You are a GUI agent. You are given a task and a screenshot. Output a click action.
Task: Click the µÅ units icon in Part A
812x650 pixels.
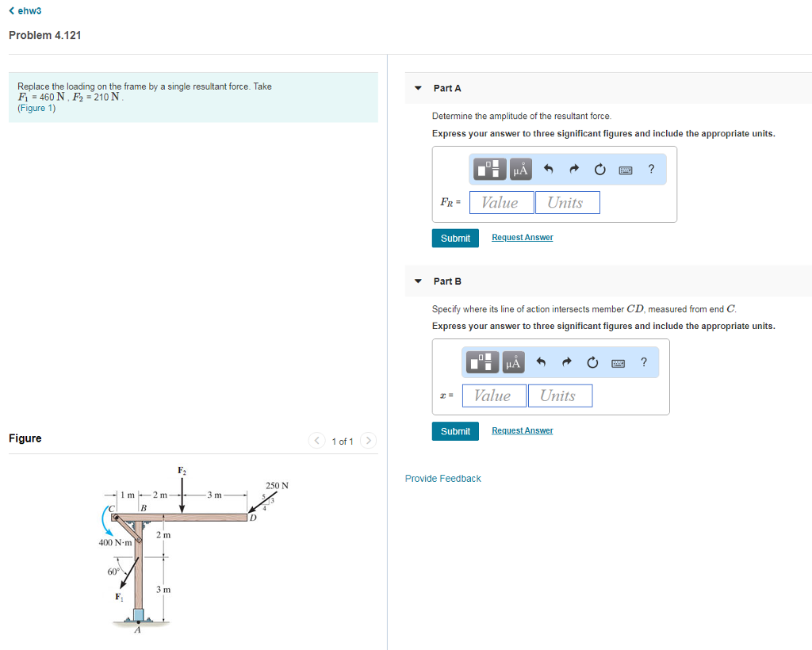519,169
